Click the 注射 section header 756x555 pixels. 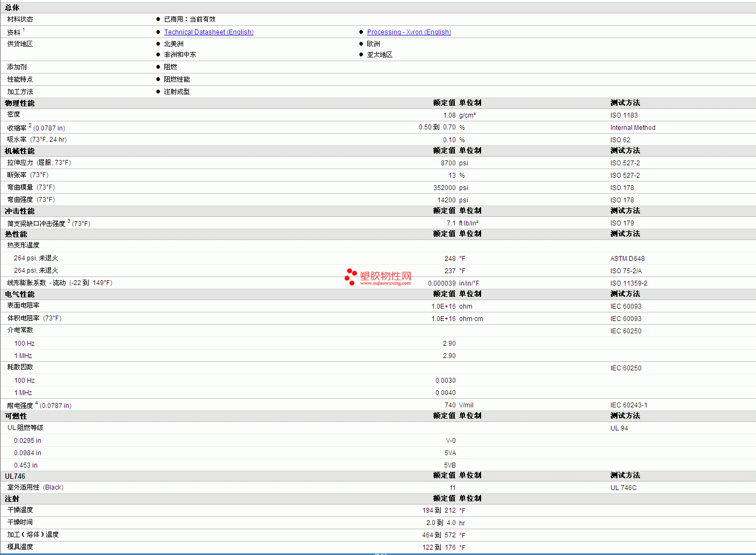pyautogui.click(x=12, y=499)
